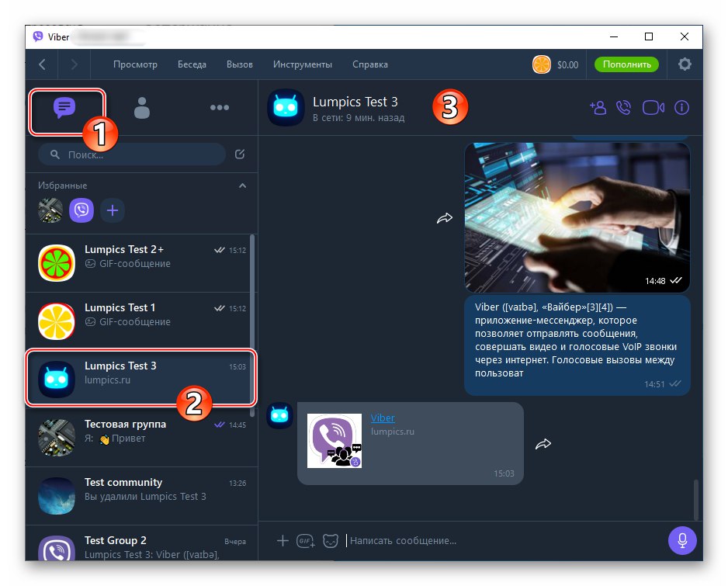The image size is (728, 586).
Task: Click the search field in chat list
Action: [132, 154]
